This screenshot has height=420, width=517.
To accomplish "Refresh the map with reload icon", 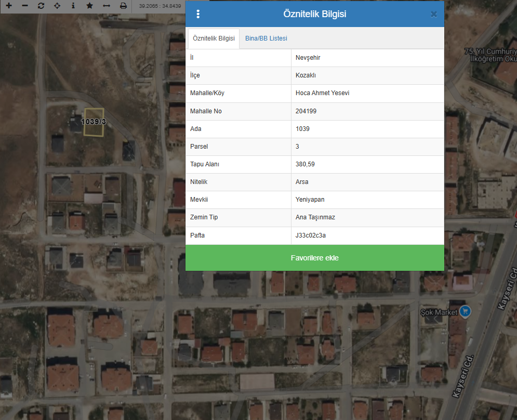I will click(41, 6).
